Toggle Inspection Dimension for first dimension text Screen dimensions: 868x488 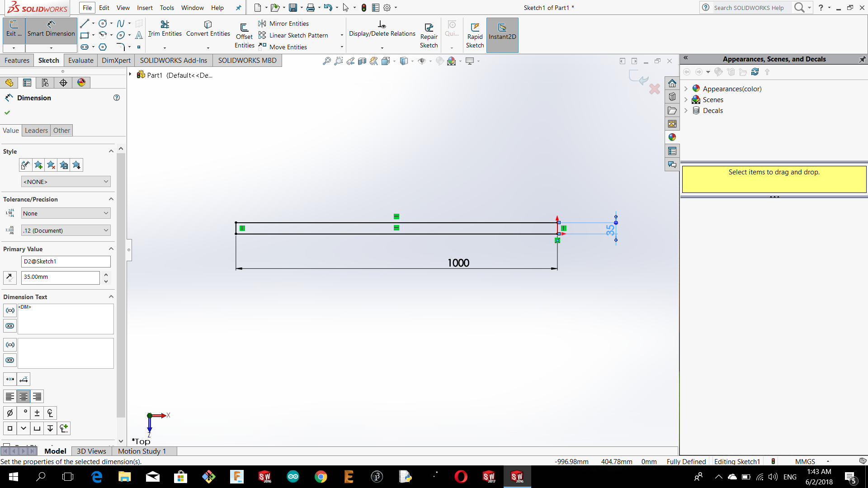tap(10, 326)
